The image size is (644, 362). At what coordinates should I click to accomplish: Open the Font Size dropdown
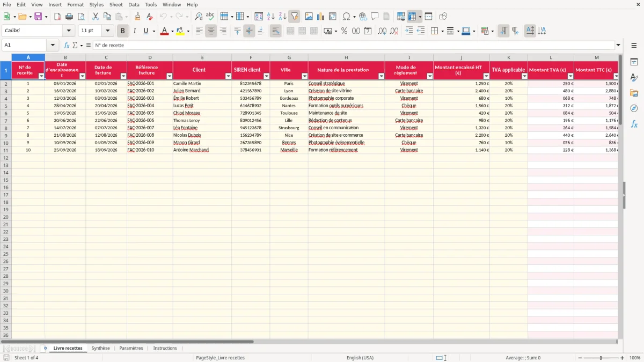click(x=107, y=31)
